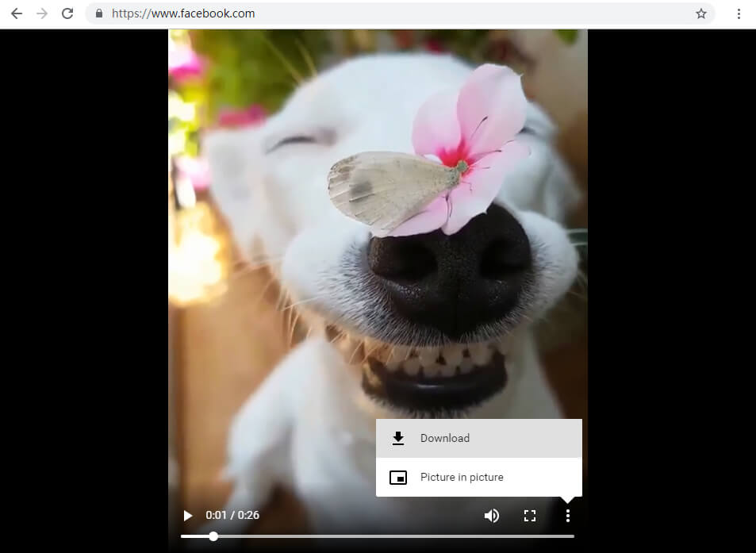Click the facebook.com address bar
Viewport: 756px width, 553px height.
(399, 13)
